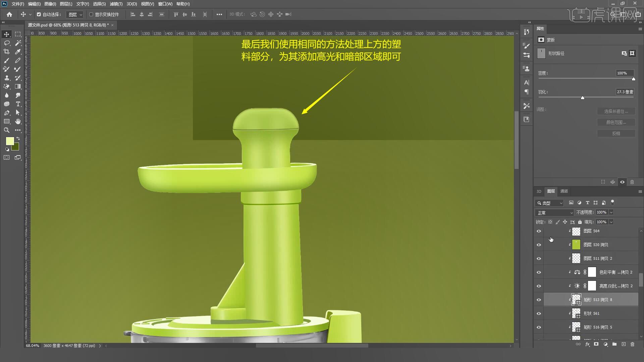Image resolution: width=644 pixels, height=362 pixels.
Task: Click the add layer style fx icon
Action: point(587,344)
